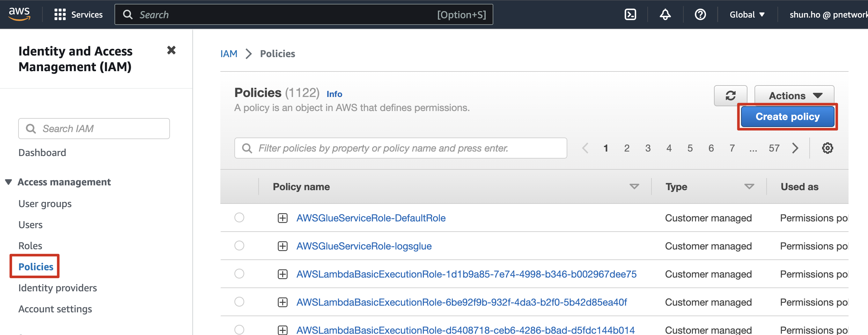Screen dimensions: 868x335
Task: Focus the top AWS Search bar
Action: pos(304,14)
